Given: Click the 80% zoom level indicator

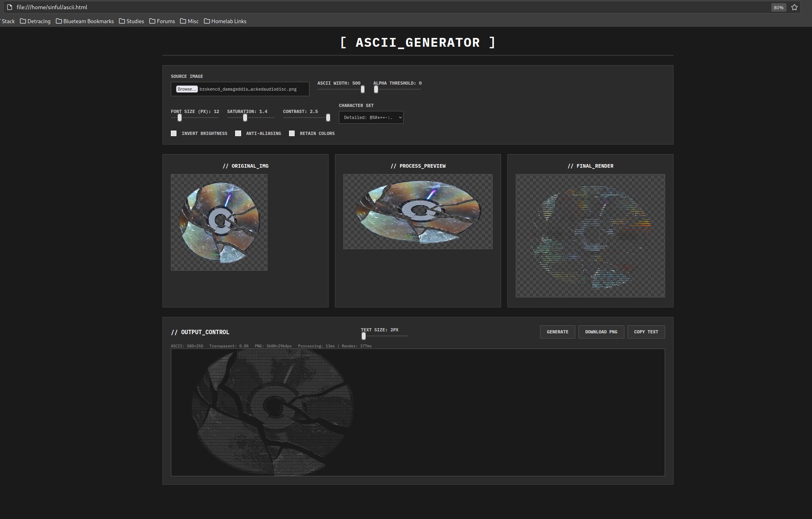Looking at the screenshot, I should [x=778, y=7].
